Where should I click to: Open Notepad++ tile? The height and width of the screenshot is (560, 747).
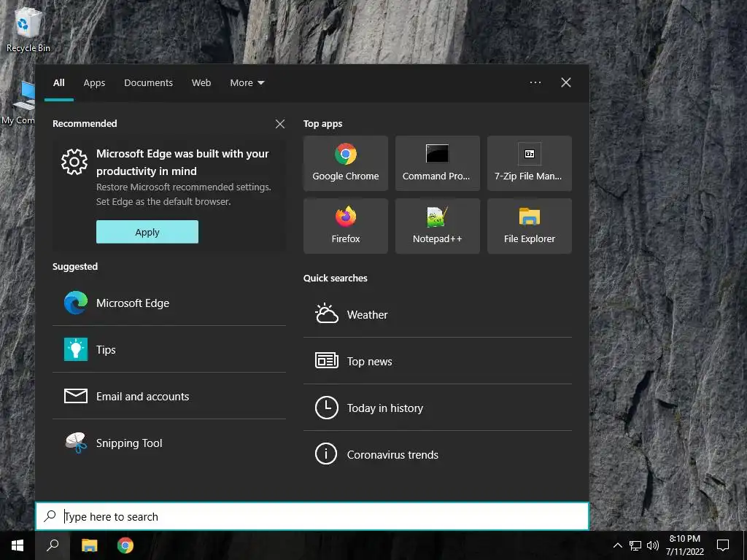pyautogui.click(x=438, y=226)
